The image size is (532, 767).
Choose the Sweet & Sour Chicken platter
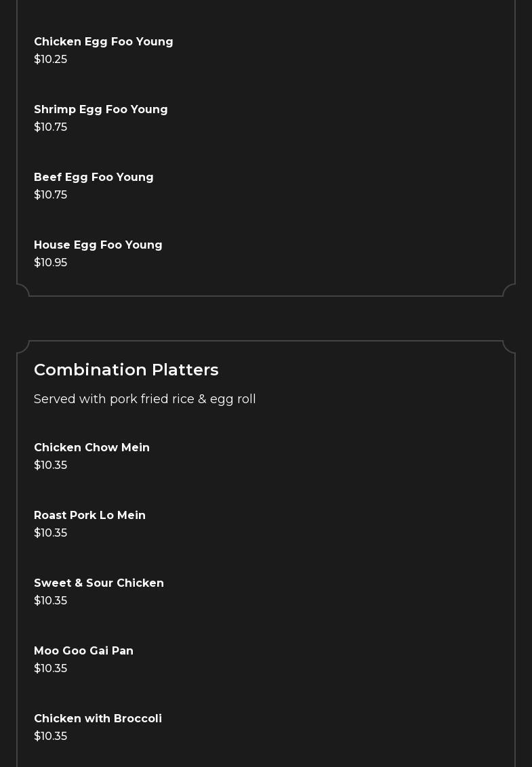click(99, 583)
